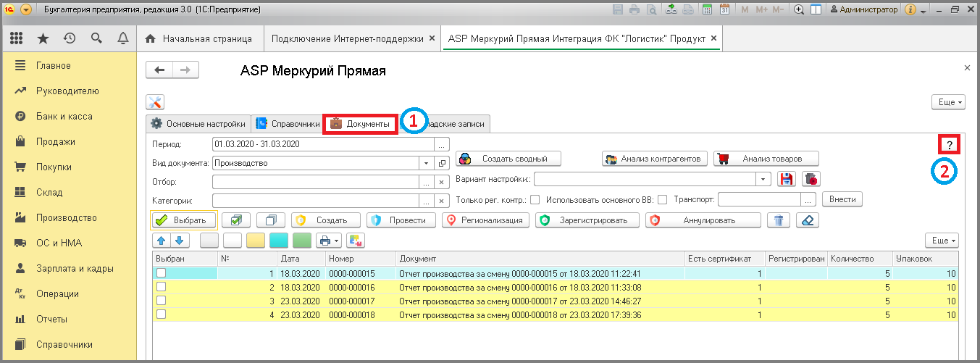Select the turquoise color button
980x363 pixels.
click(x=279, y=240)
